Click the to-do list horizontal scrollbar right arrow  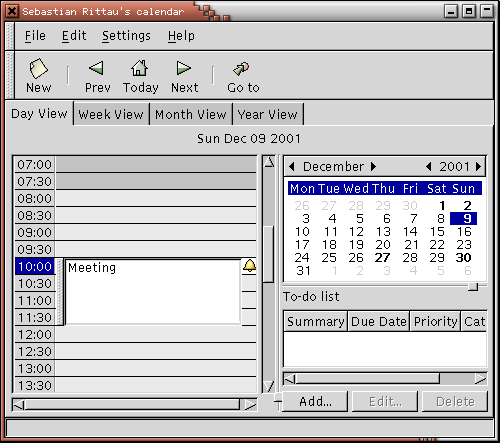point(480,379)
